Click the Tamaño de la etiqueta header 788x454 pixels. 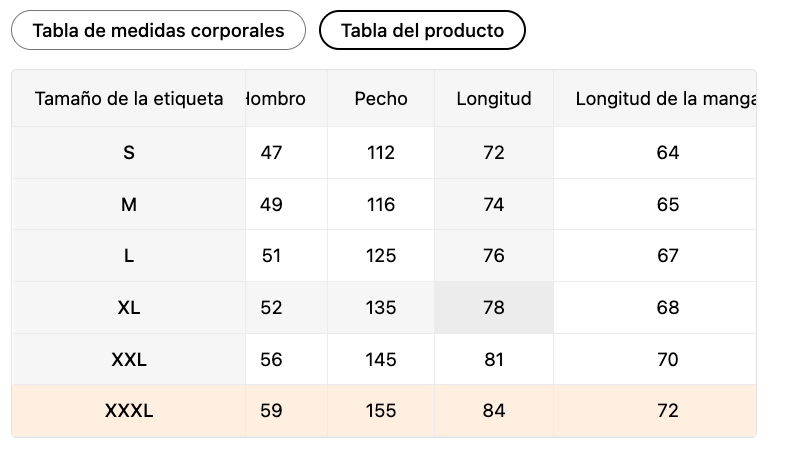point(129,99)
